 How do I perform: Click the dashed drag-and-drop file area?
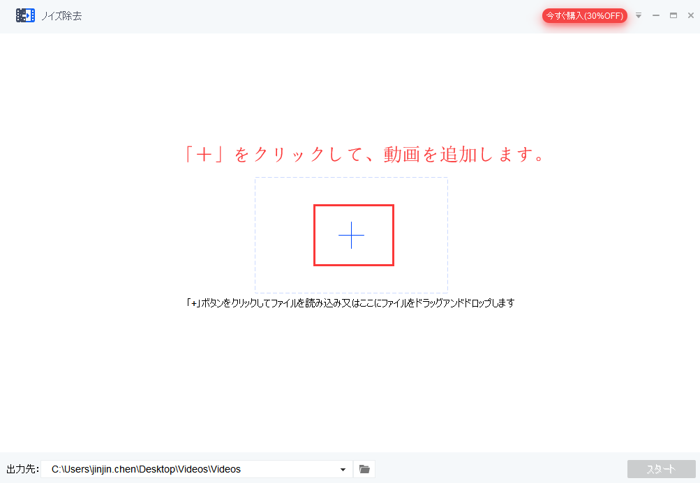click(351, 235)
